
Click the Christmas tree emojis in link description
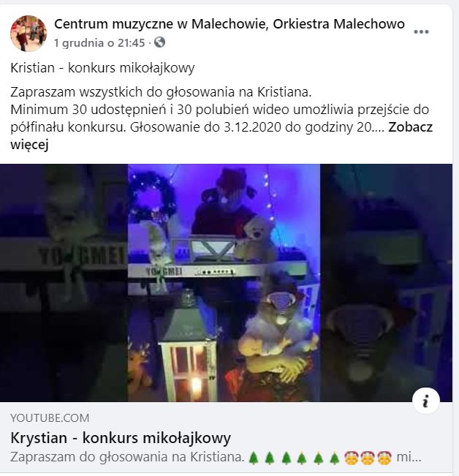(x=294, y=458)
